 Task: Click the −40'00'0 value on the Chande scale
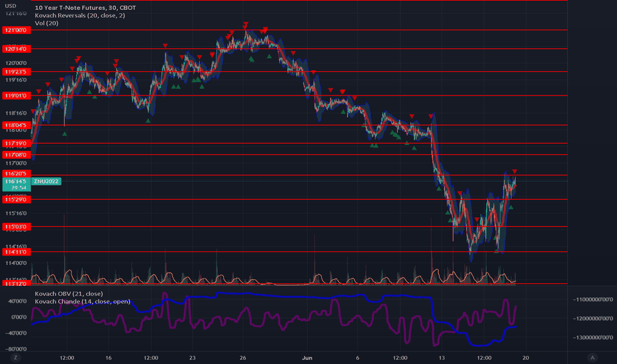coord(16,333)
